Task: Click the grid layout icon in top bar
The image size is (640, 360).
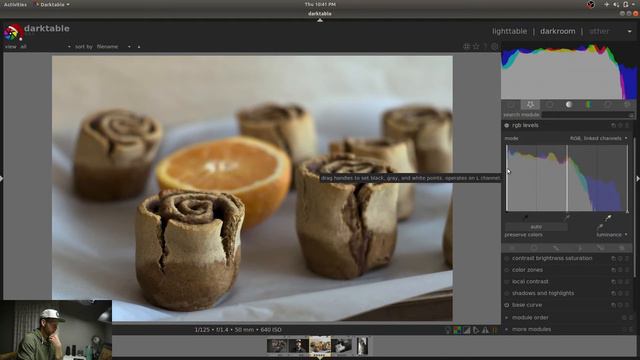Action: click(x=467, y=47)
